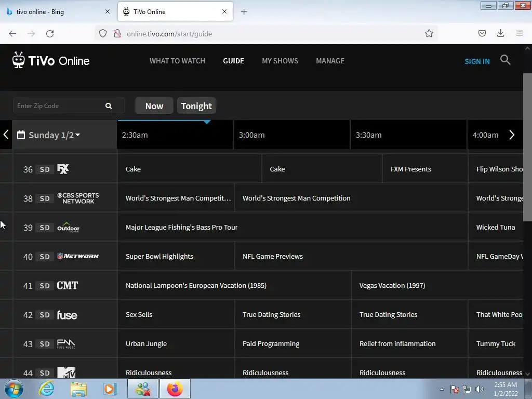This screenshot has height=399, width=532.
Task: Bookmark this page with star icon
Action: [429, 33]
